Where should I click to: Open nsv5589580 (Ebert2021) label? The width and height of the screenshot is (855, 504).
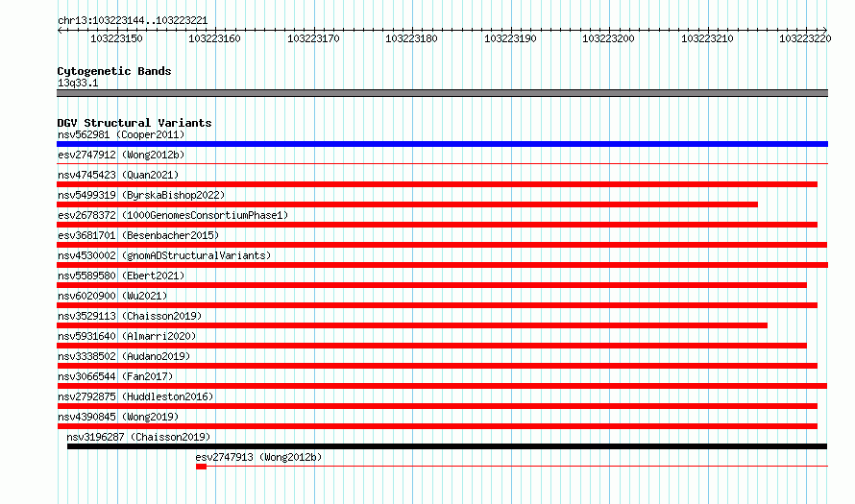tap(121, 276)
